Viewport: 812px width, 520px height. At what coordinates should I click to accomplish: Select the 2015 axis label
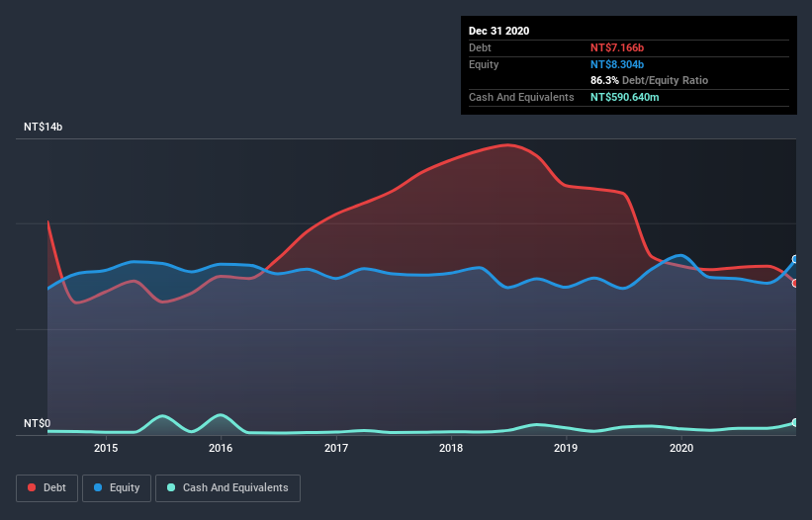tap(106, 448)
